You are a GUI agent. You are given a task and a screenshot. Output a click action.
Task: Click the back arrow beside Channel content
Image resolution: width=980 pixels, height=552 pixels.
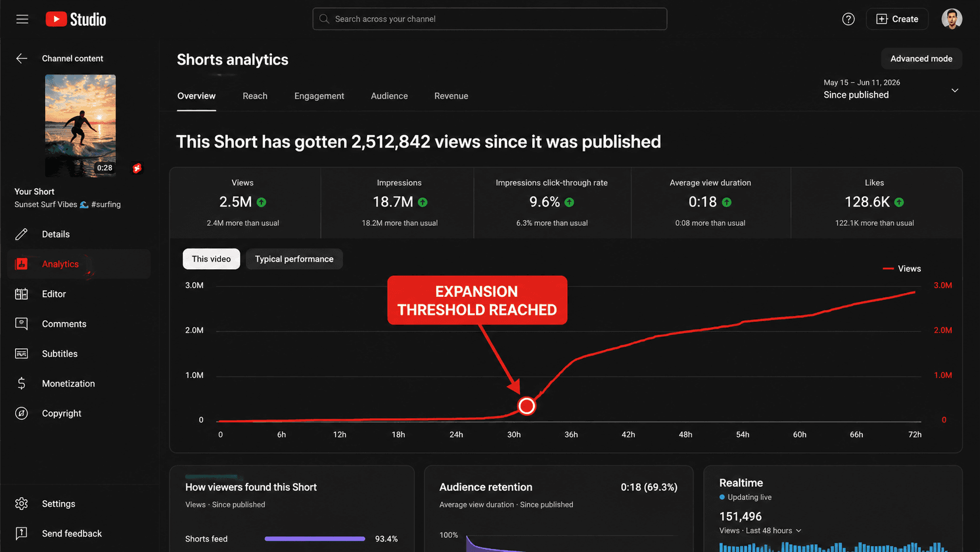point(22,58)
